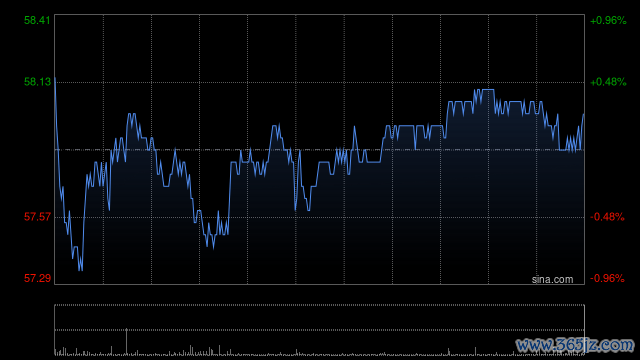This screenshot has height=360, width=640.
Task: Select the 58.13 price axis label
Action: point(37,82)
